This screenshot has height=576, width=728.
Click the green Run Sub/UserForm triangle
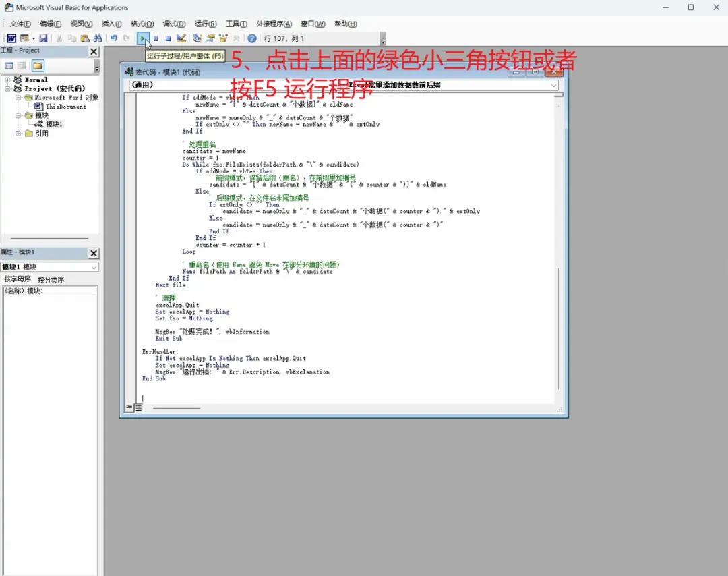[x=143, y=38]
